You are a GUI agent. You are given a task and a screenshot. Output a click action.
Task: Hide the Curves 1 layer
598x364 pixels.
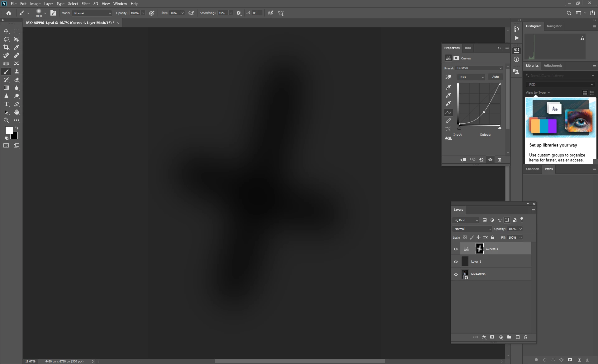[x=456, y=249]
